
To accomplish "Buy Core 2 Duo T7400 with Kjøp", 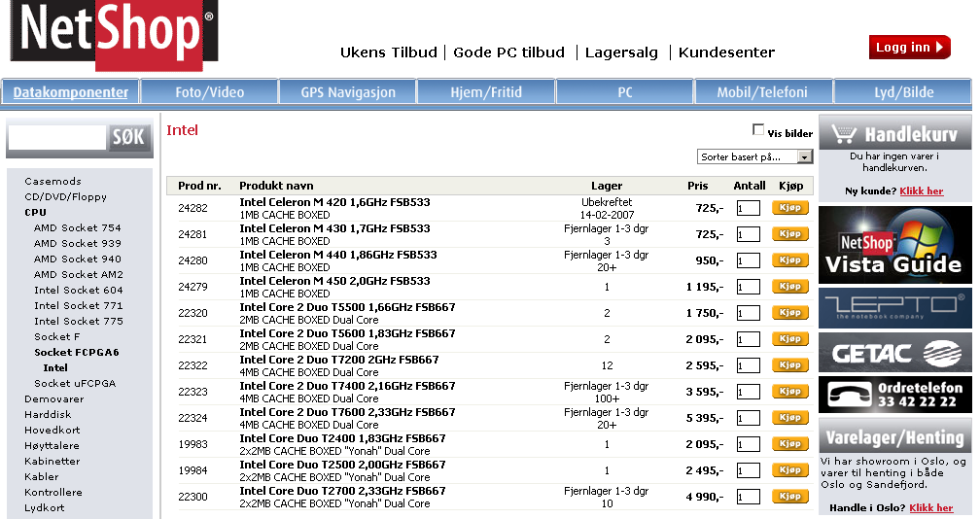I will click(x=790, y=392).
